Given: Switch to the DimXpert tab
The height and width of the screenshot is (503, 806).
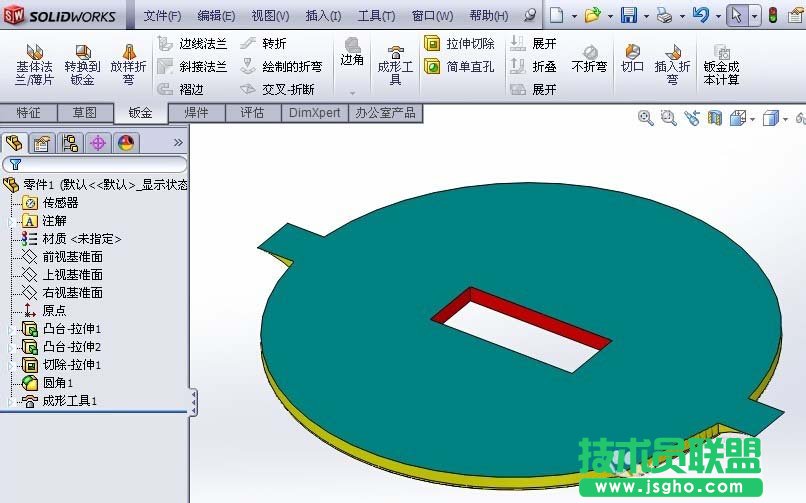Looking at the screenshot, I should (315, 113).
